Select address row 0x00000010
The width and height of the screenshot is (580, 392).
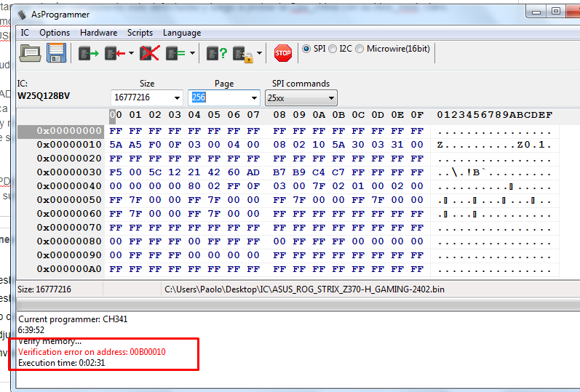click(x=69, y=145)
